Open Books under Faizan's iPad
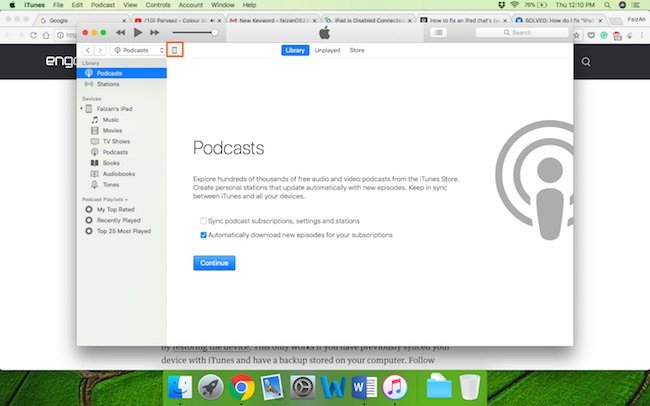This screenshot has height=406, width=650. (111, 163)
